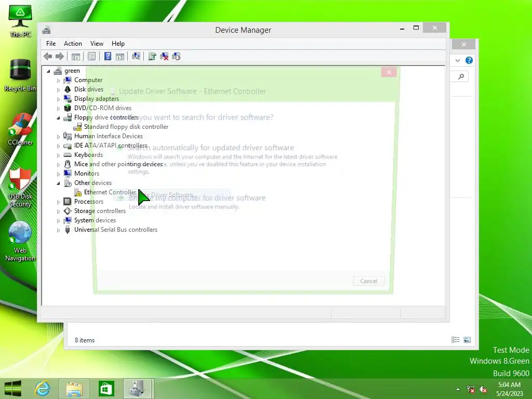Click Update Driver Software toolbar icon
Screen dimensions: 532x399
pos(152,56)
